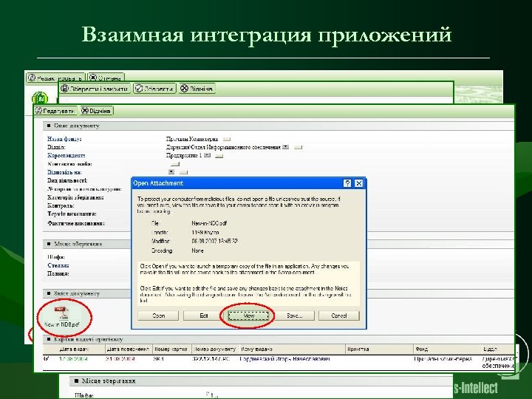Click the Дата видачі column header

pyautogui.click(x=74, y=349)
